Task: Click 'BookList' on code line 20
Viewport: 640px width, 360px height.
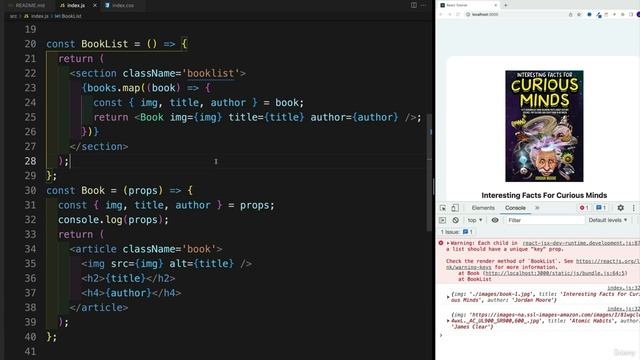Action: click(x=104, y=44)
